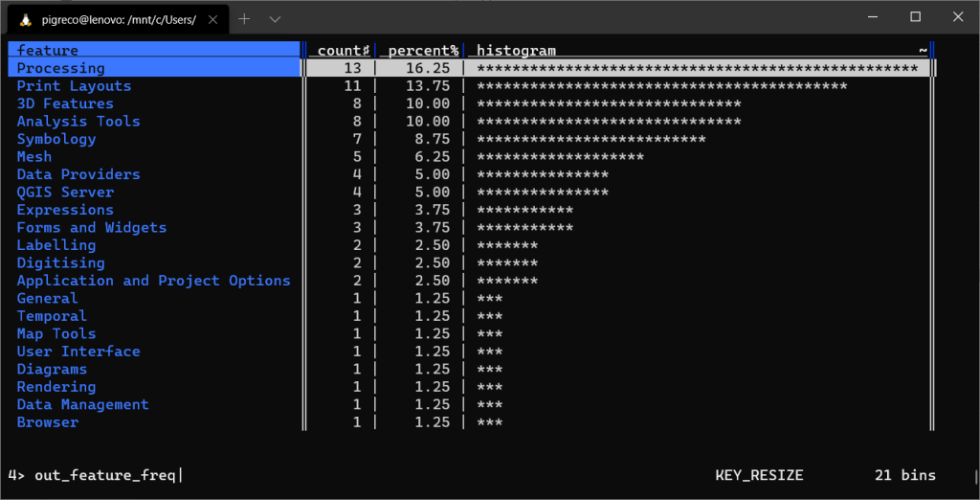Click the Browser feature row

(x=48, y=422)
